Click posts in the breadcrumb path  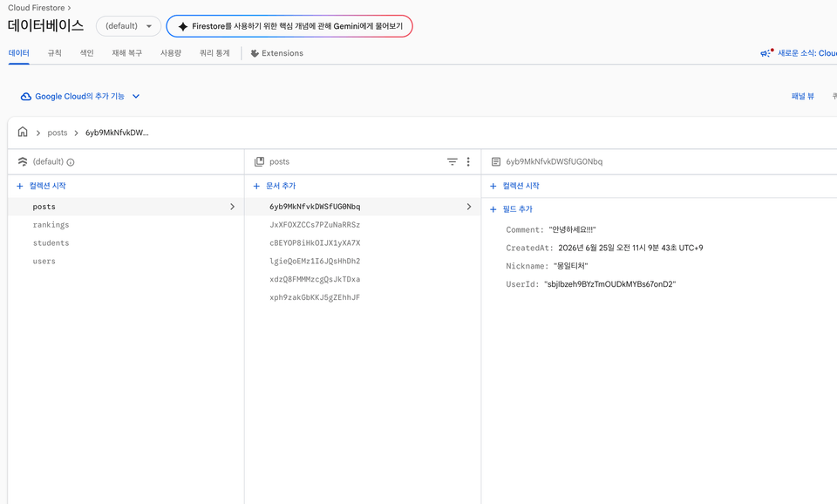click(58, 133)
